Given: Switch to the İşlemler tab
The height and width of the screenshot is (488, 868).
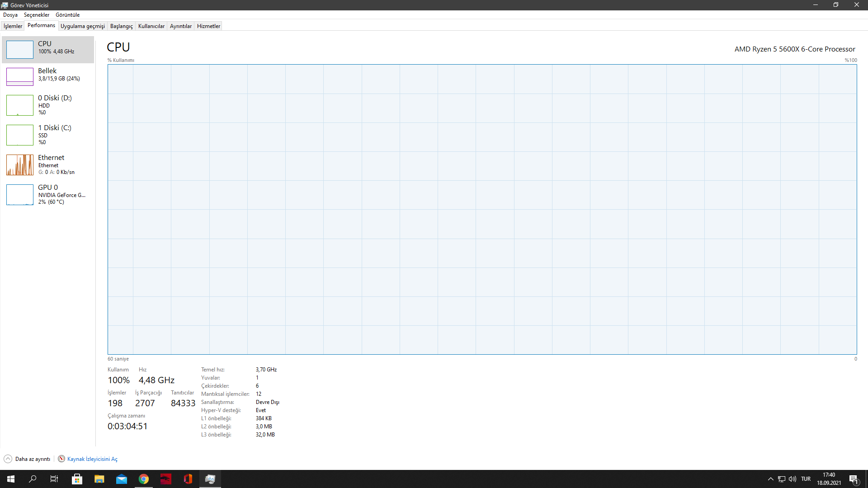Looking at the screenshot, I should (x=13, y=26).
